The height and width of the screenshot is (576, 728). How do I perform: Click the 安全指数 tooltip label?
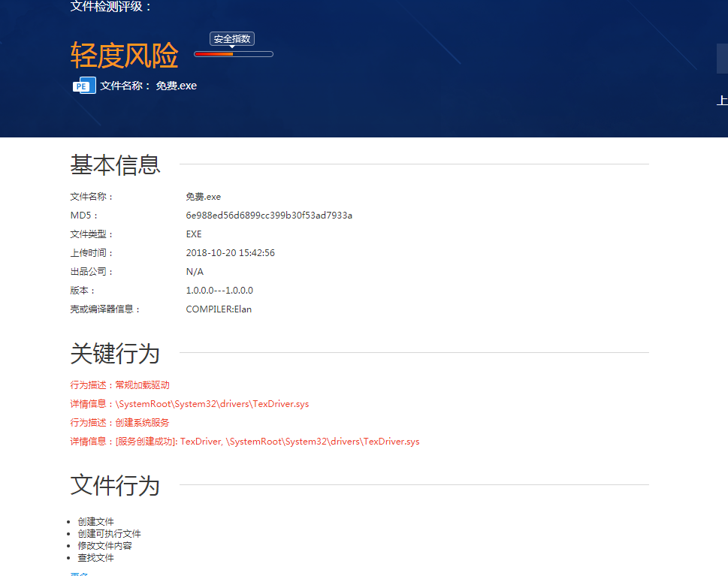232,39
